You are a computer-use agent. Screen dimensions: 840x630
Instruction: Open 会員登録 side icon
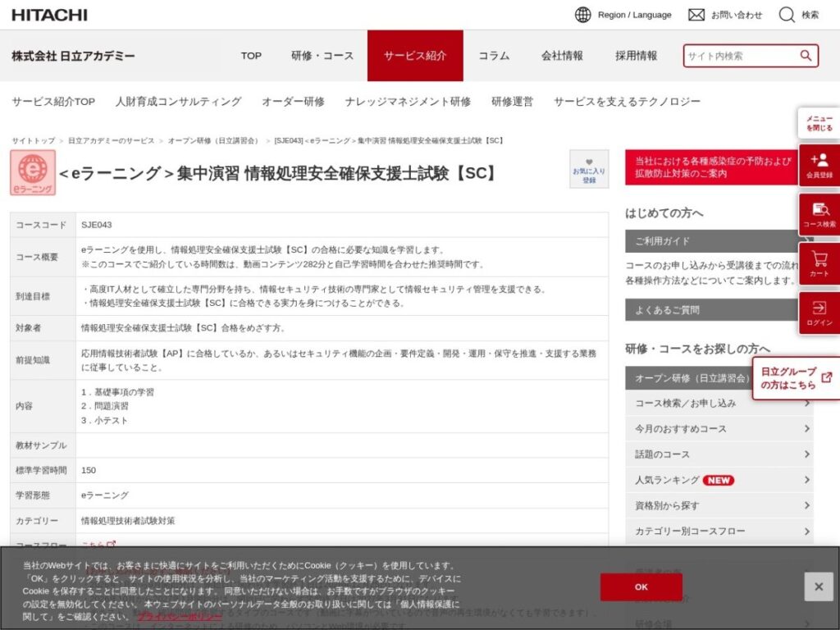[x=819, y=166]
